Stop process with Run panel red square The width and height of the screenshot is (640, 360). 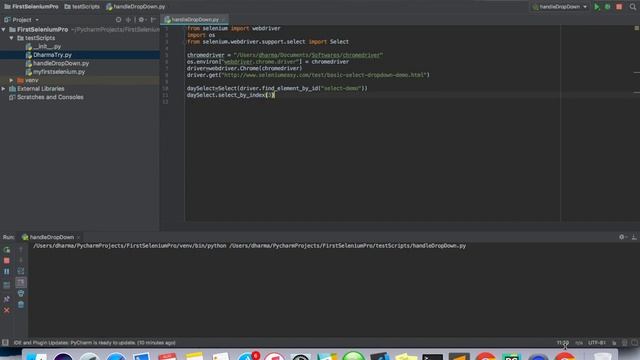click(7, 260)
